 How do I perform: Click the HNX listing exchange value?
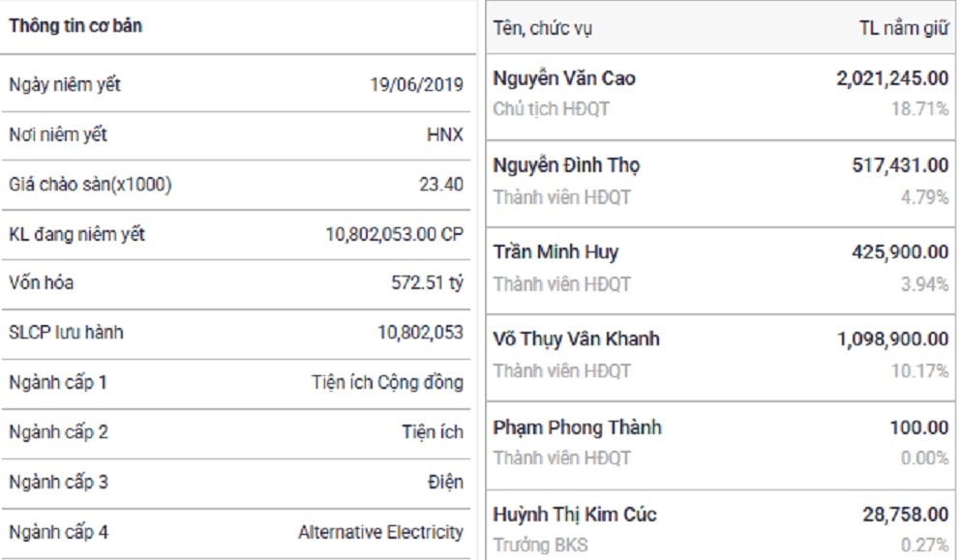[445, 134]
